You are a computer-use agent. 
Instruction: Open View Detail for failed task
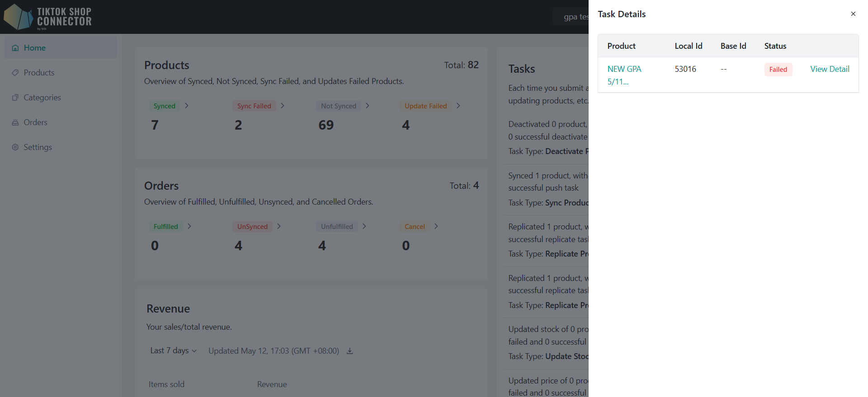coord(830,69)
